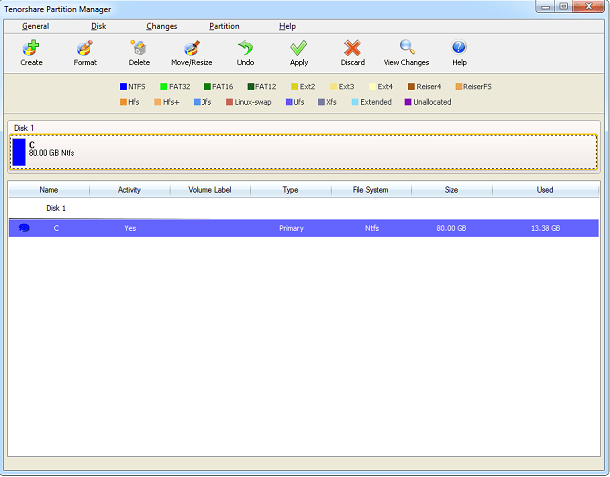Image resolution: width=610 pixels, height=477 pixels.
Task: Select the Disk 1 row in partition list
Action: pos(303,208)
